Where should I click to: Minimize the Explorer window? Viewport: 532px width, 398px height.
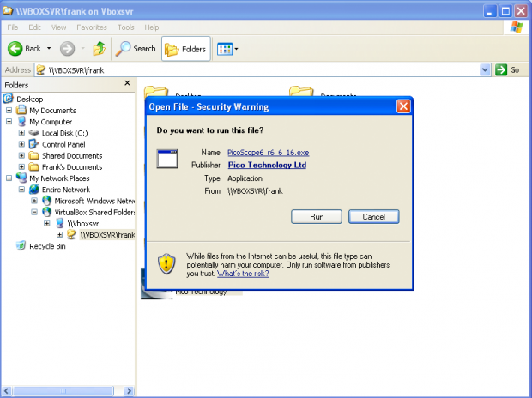(x=489, y=11)
